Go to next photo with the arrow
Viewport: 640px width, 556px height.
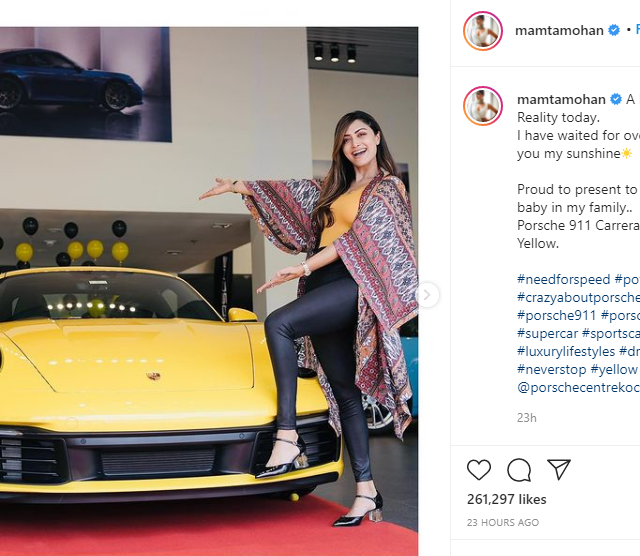pyautogui.click(x=427, y=294)
